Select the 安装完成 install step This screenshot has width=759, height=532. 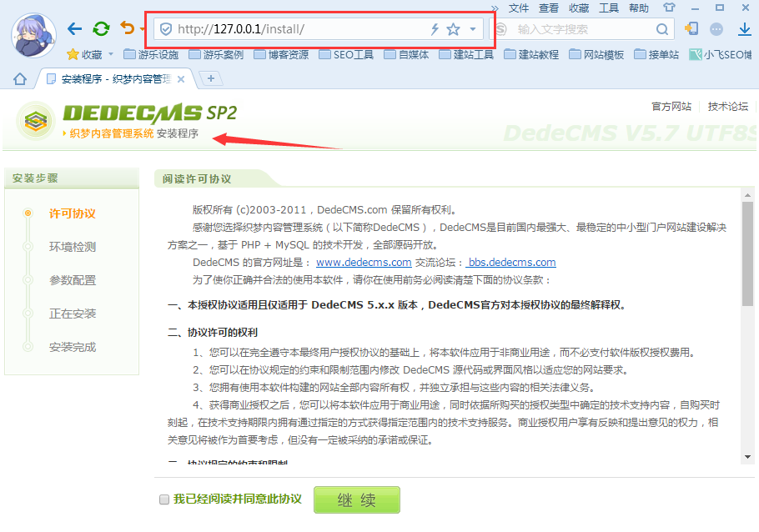72,347
